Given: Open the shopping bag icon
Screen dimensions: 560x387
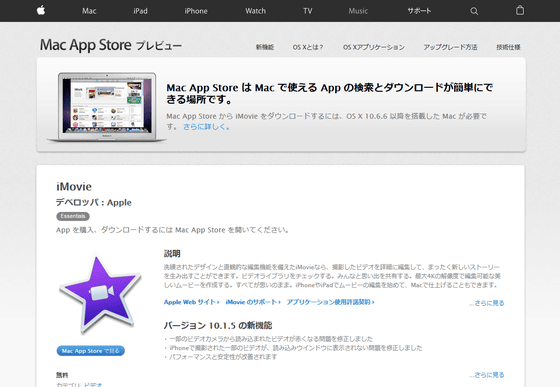Looking at the screenshot, I should pyautogui.click(x=520, y=10).
